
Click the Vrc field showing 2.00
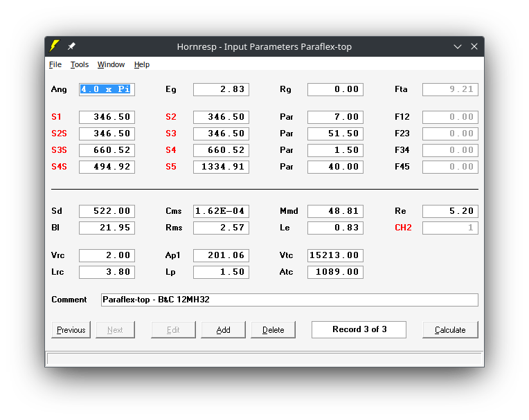click(x=107, y=255)
